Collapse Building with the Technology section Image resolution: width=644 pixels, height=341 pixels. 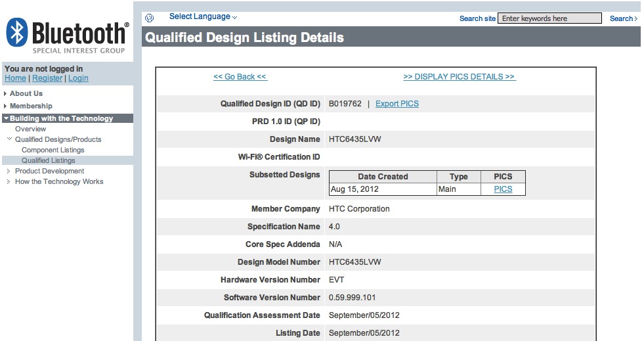[61, 118]
